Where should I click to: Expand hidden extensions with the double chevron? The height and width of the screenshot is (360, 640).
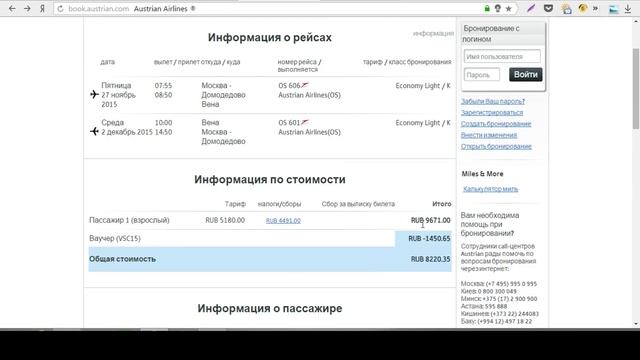tap(595, 8)
